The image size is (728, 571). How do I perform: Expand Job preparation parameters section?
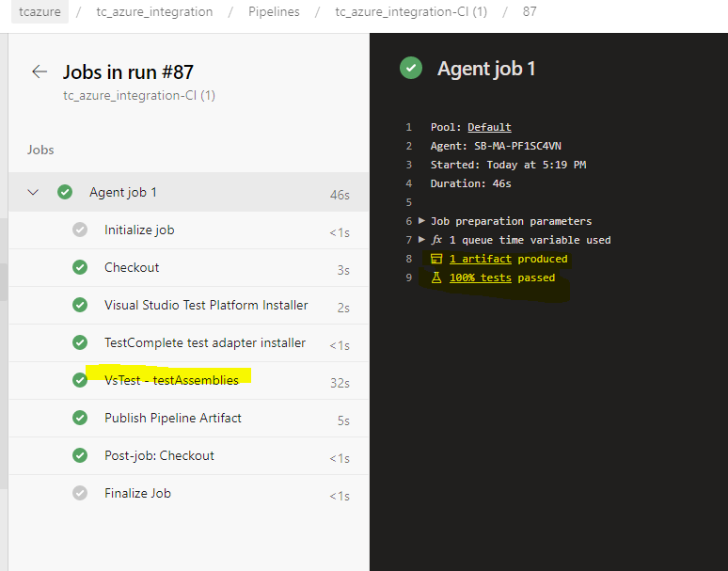pos(421,221)
